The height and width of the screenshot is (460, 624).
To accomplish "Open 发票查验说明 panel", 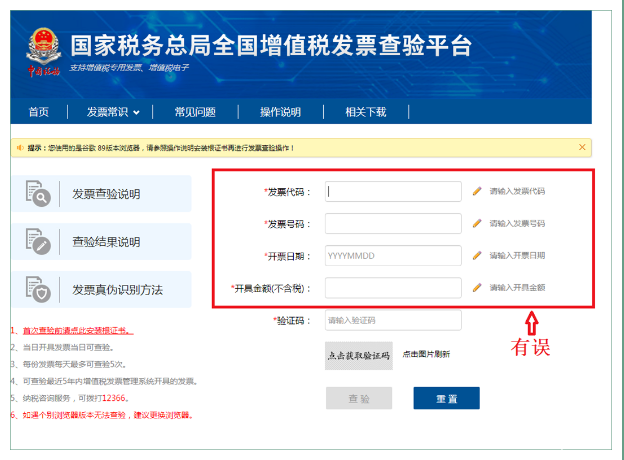I will point(101,193).
